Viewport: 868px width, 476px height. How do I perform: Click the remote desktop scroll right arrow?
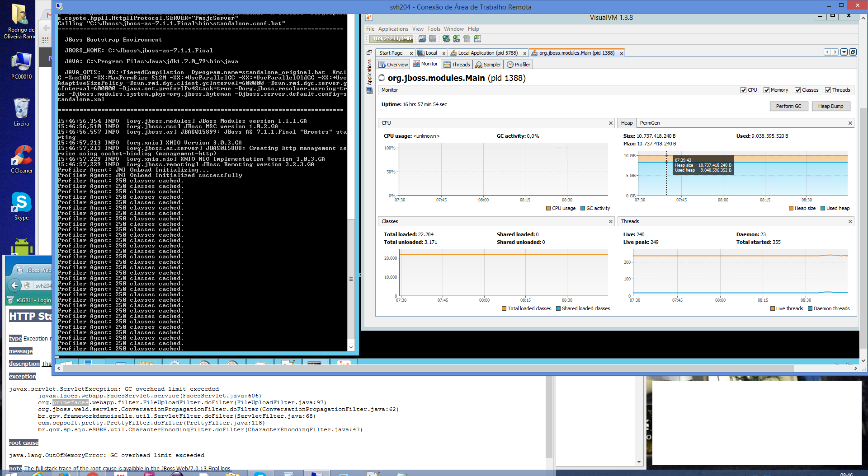[855, 368]
